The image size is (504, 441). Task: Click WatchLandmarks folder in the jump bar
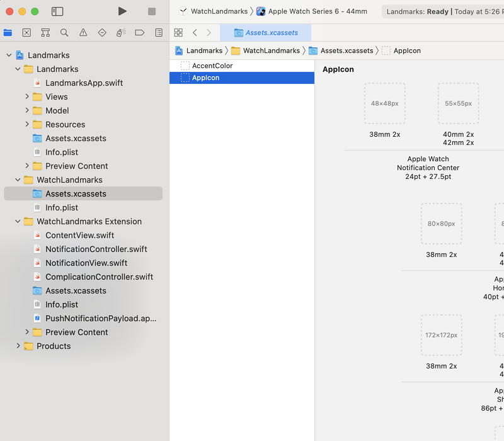pyautogui.click(x=265, y=50)
